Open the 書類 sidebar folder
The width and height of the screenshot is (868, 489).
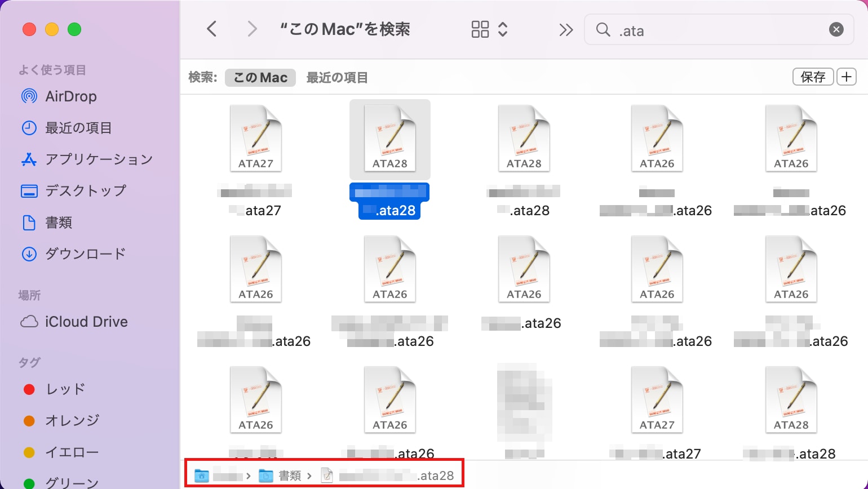click(46, 223)
